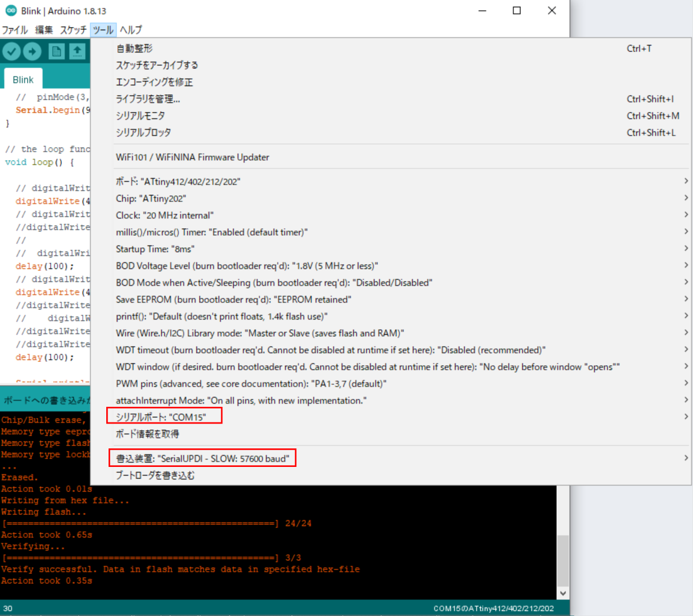
Task: Click line number 30 in status bar
Action: pos(8,608)
